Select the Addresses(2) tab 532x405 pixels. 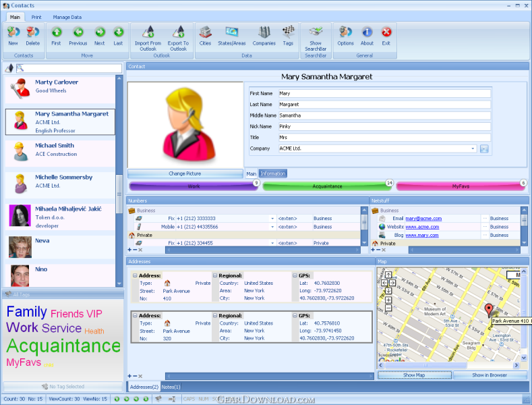pos(144,387)
